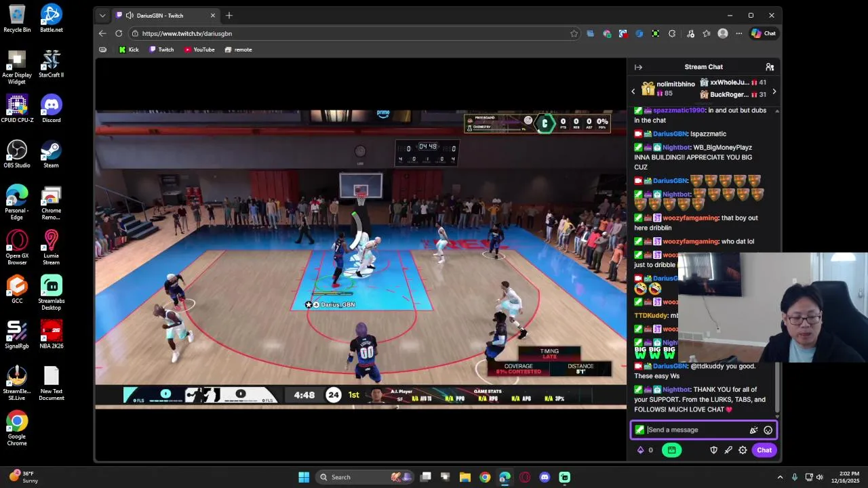Open the green channel points rewards button

tap(671, 450)
